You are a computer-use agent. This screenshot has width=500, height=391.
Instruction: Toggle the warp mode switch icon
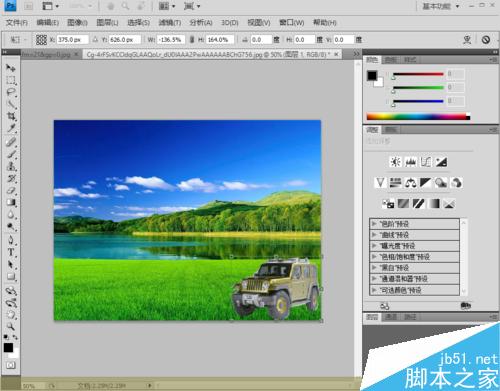pos(467,40)
